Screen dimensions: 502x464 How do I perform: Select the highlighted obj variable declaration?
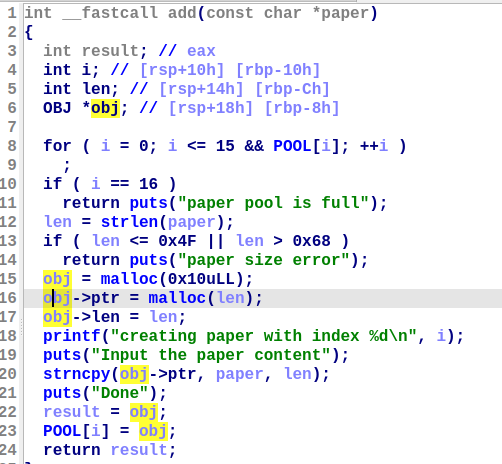[105, 108]
